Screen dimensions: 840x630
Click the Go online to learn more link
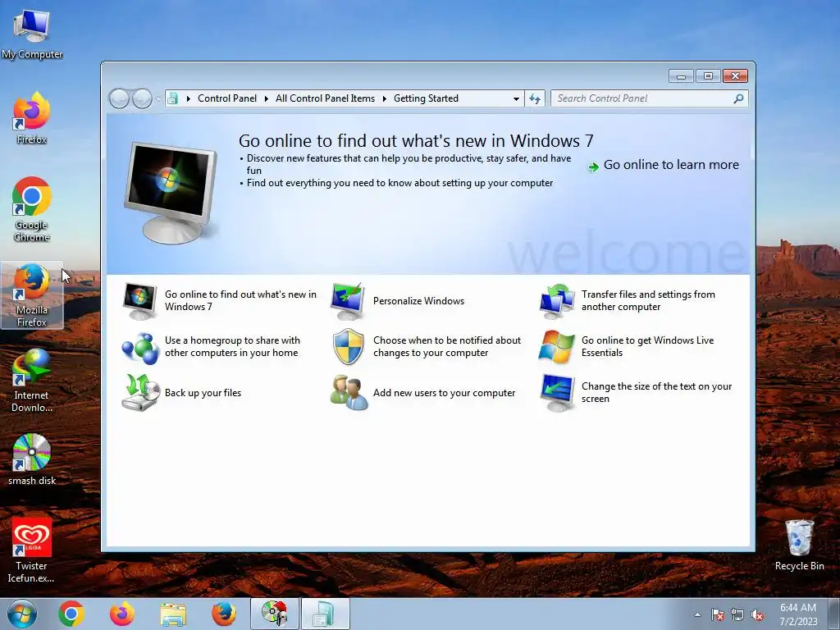tap(664, 165)
